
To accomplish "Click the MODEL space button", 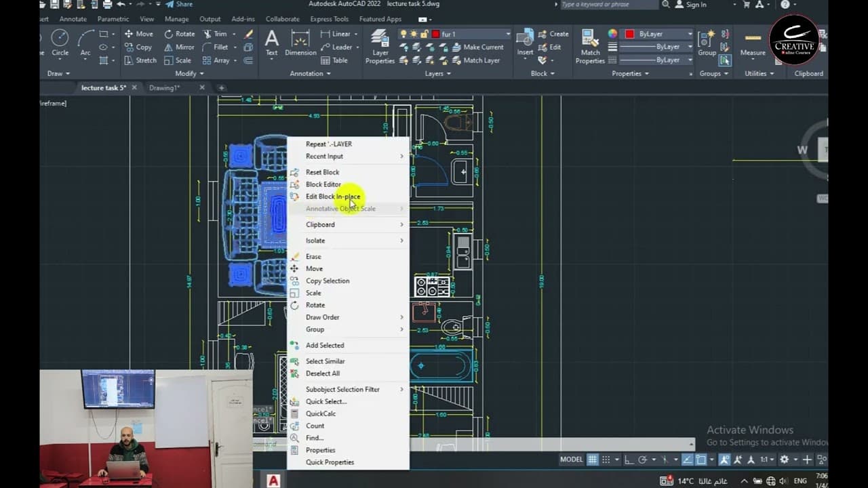I will point(571,460).
